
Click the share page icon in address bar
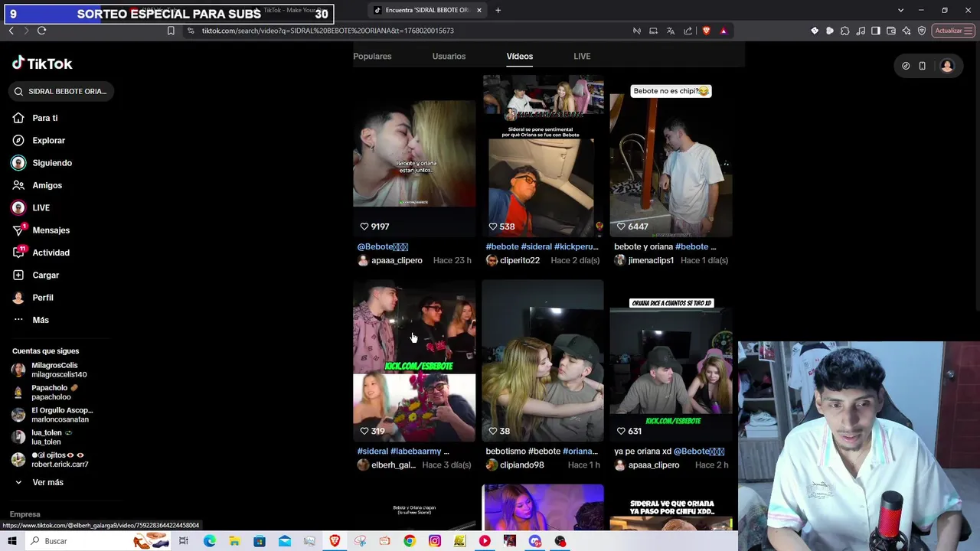688,31
